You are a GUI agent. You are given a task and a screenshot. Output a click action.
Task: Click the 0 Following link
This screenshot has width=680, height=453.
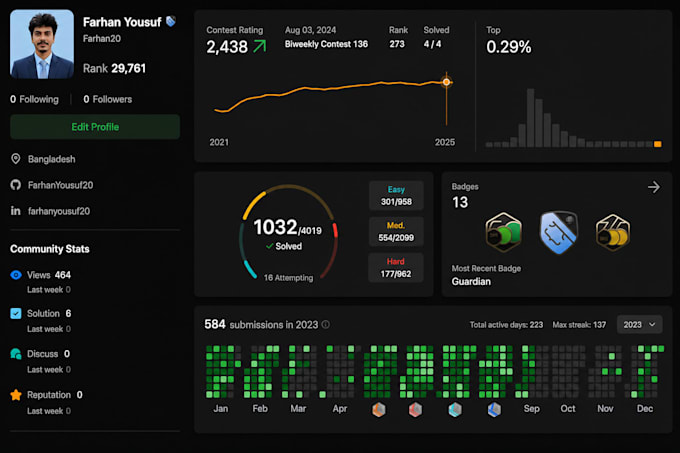tap(34, 99)
